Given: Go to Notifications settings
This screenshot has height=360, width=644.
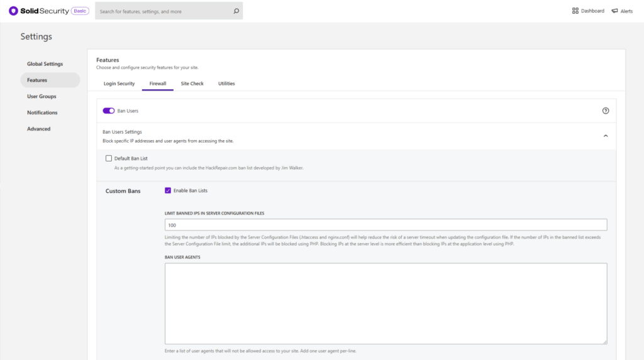Looking at the screenshot, I should [x=42, y=112].
